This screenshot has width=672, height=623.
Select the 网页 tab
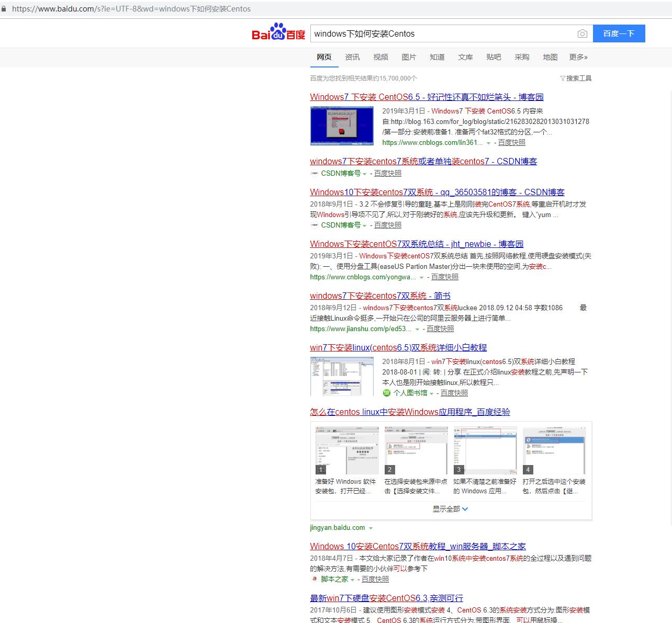tap(324, 57)
